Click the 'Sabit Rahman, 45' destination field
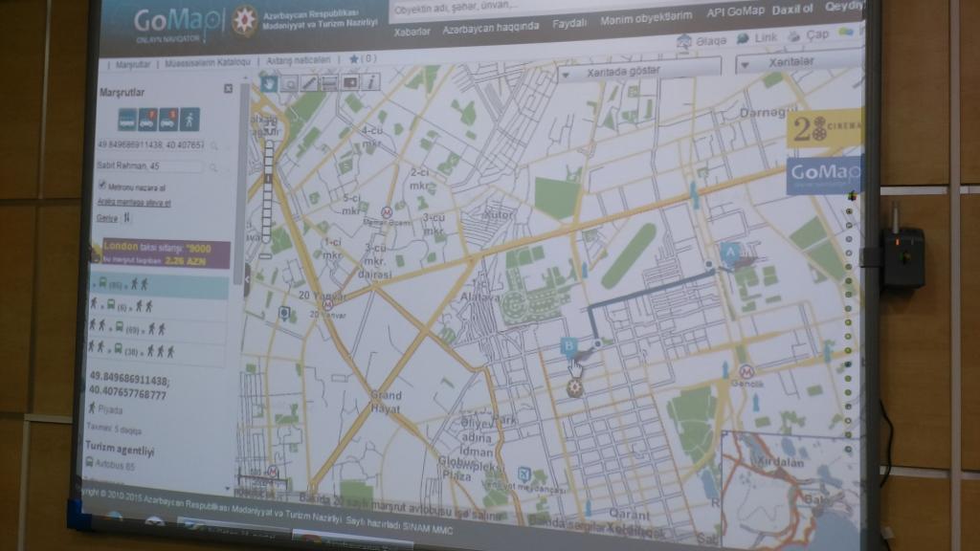The height and width of the screenshot is (551, 980). click(x=149, y=165)
